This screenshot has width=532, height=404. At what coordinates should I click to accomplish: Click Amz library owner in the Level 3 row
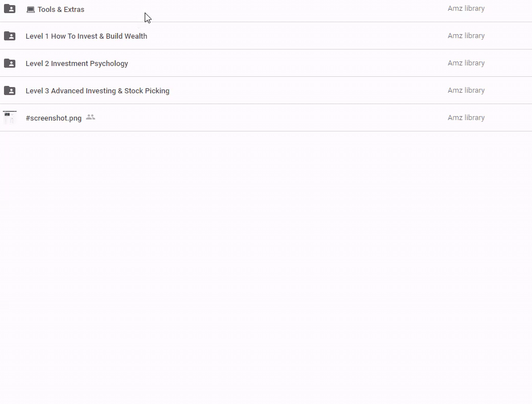pyautogui.click(x=466, y=90)
